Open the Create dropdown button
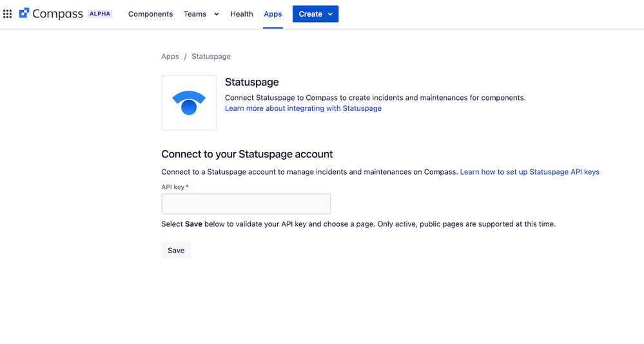Image resolution: width=644 pixels, height=344 pixels. (315, 14)
